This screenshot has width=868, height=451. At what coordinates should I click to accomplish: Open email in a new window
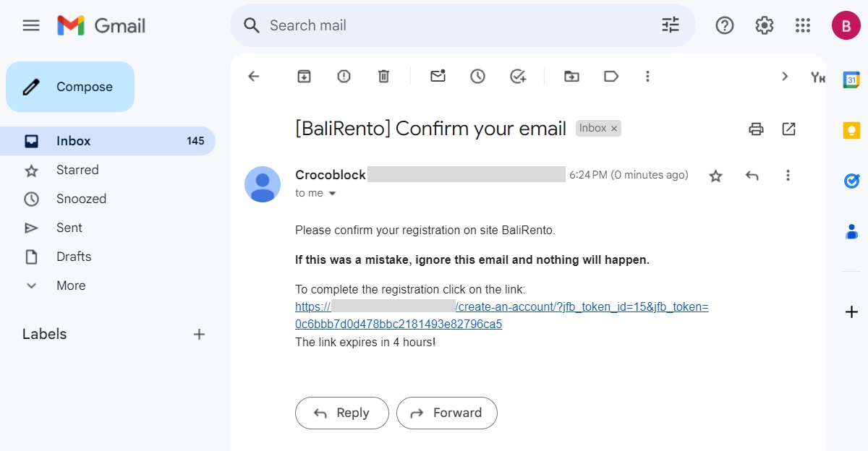tap(788, 129)
